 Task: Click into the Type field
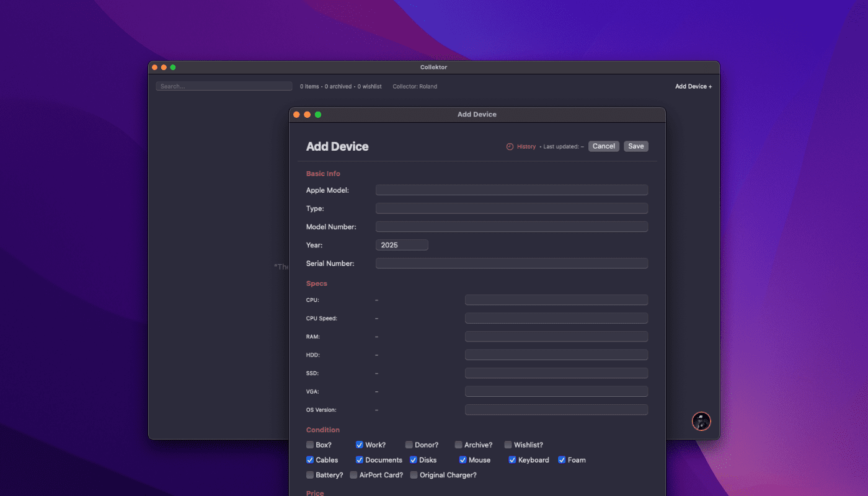point(511,208)
